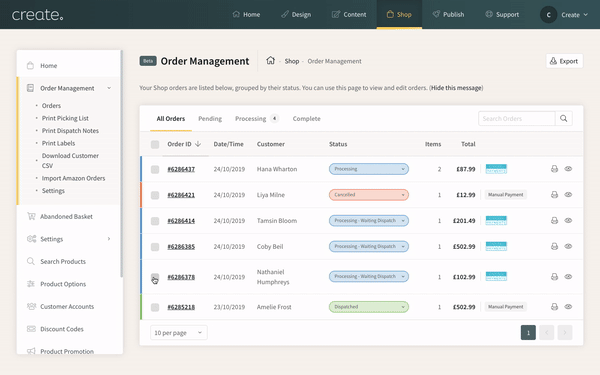Open the Create account menu

click(564, 15)
